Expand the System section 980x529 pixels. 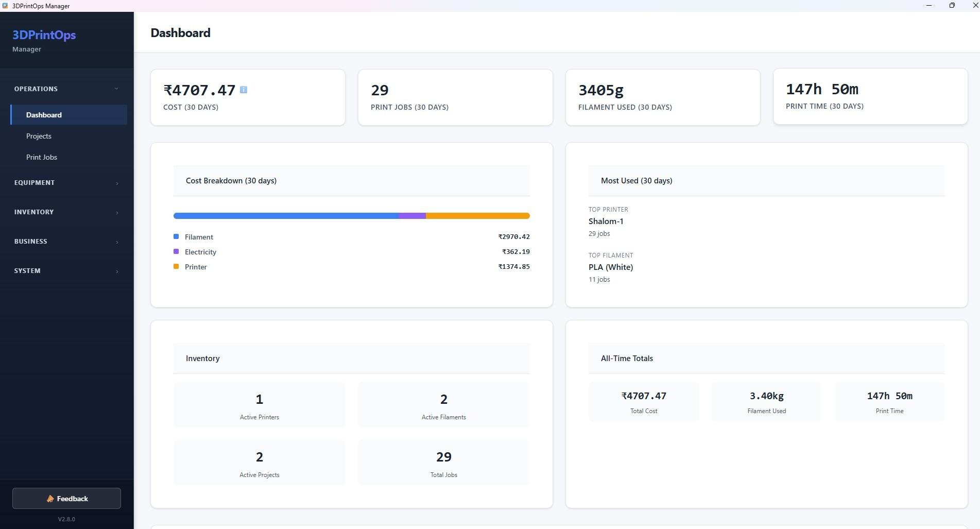67,271
